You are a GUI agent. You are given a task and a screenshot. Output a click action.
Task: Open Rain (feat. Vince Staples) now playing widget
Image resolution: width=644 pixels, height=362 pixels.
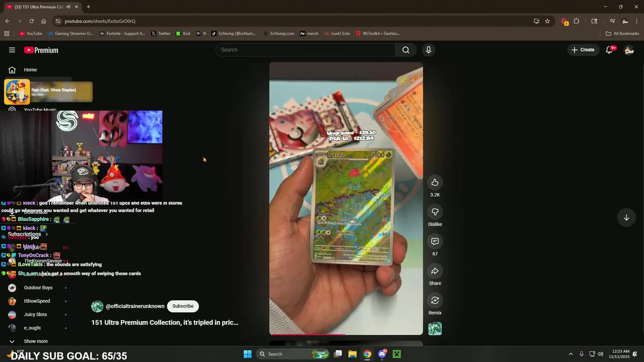click(x=48, y=92)
